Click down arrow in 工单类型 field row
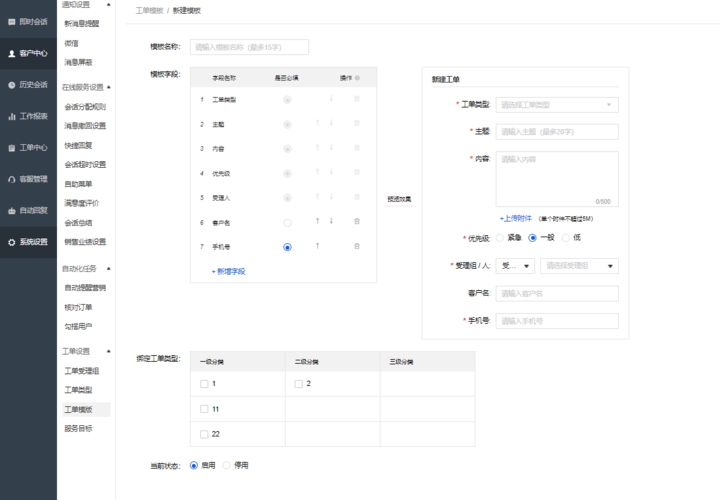Viewport: 721px width, 500px height. [x=331, y=98]
